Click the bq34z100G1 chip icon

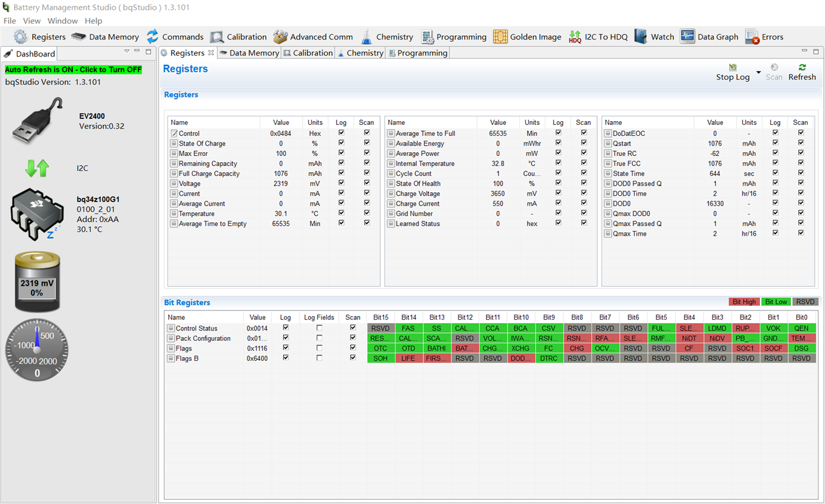36,214
